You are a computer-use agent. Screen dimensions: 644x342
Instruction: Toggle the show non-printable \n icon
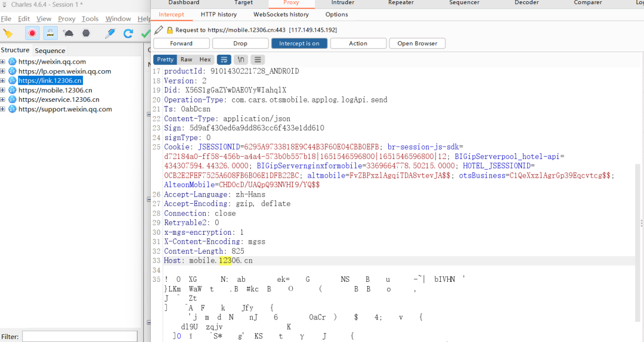241,60
